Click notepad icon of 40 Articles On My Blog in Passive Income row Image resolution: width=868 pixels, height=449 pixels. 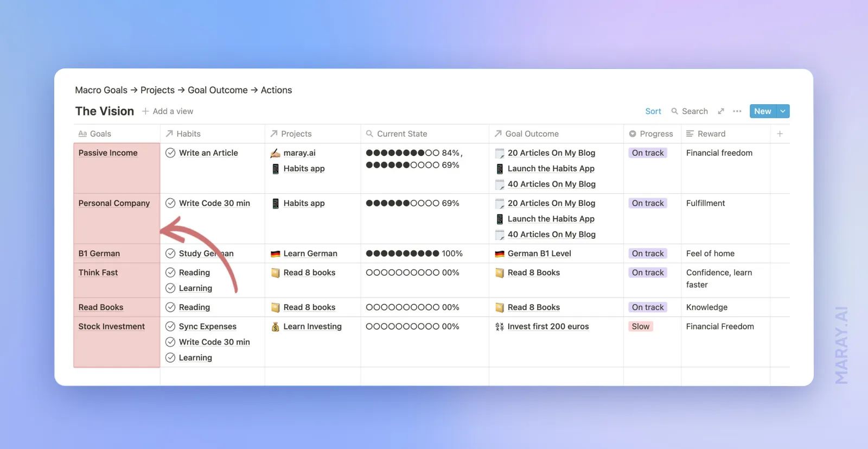500,185
